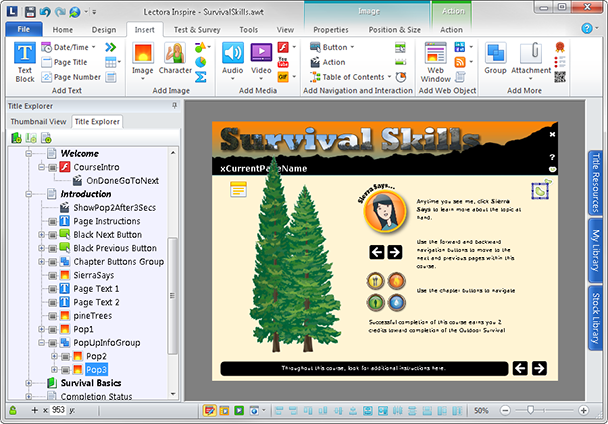The image size is (608, 424).
Task: Zoom out with the minus button
Action: 505,410
